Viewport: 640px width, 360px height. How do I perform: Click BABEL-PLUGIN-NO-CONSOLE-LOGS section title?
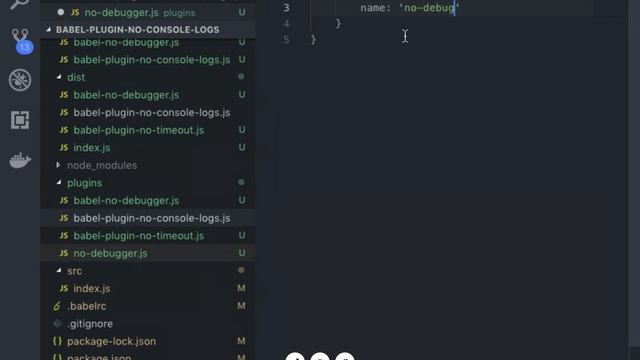(138, 30)
